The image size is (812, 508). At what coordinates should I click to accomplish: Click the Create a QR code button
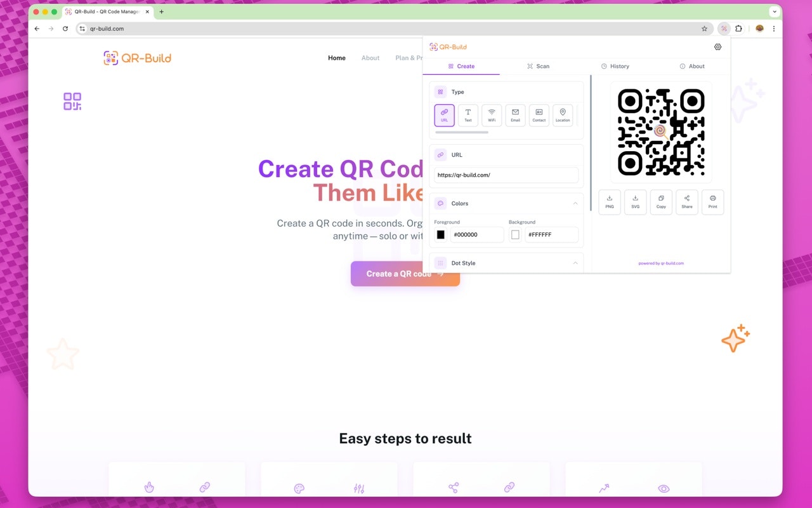(405, 274)
